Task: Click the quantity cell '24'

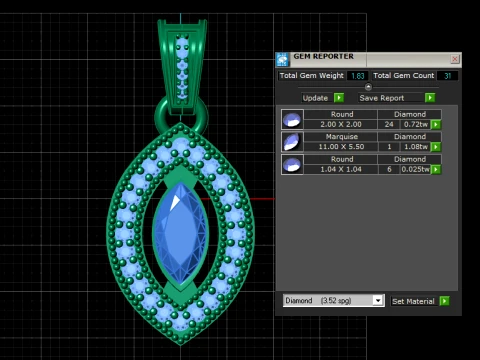Action: tap(389, 125)
